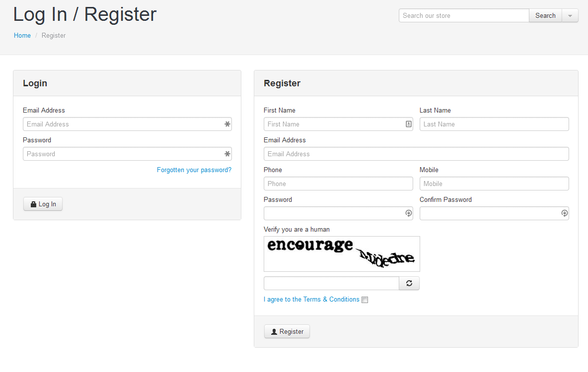
Task: Click the Search button
Action: (545, 16)
